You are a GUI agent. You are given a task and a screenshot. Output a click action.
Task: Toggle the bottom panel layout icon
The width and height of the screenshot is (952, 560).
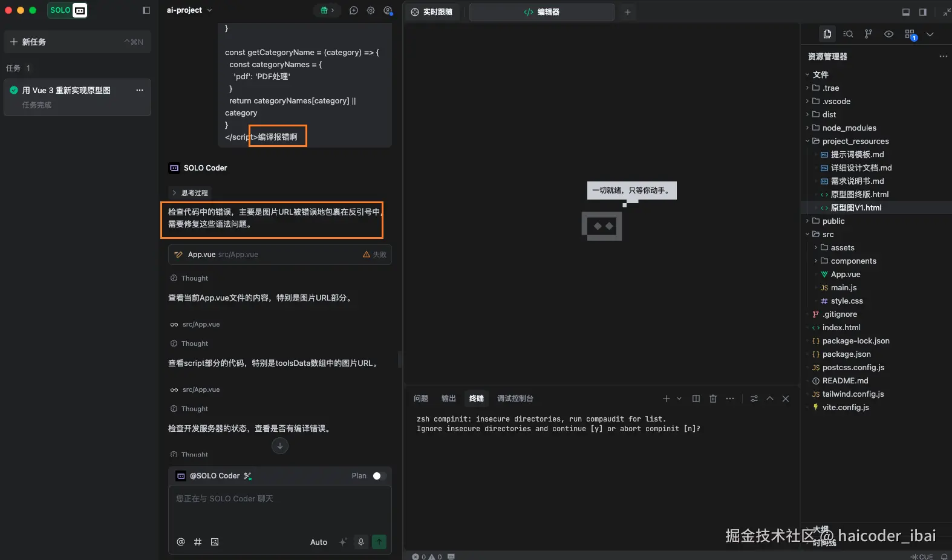coord(906,12)
